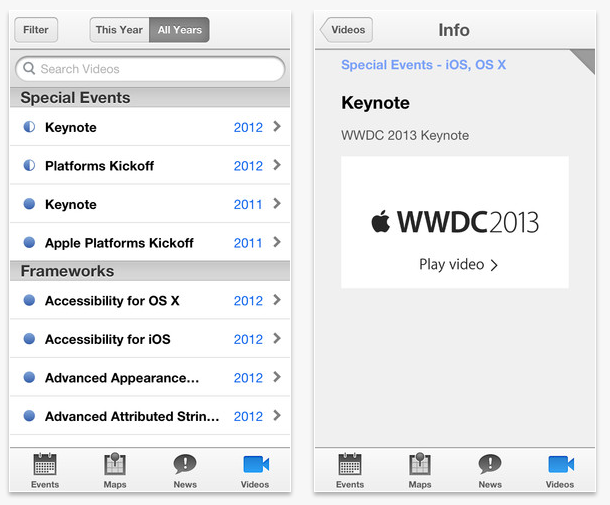This screenshot has height=505, width=610.
Task: Switch to All Years segment
Action: tap(179, 30)
